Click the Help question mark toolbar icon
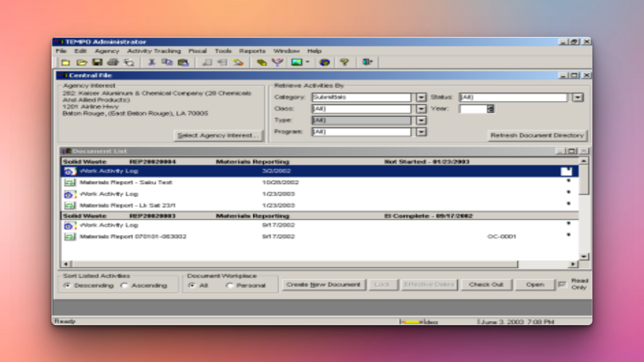This screenshot has height=362, width=644. (344, 62)
